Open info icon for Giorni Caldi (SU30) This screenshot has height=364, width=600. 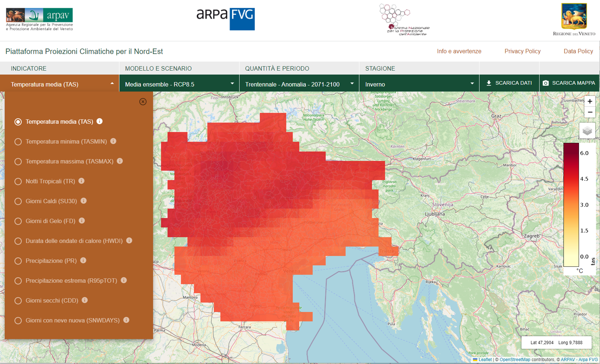84,201
